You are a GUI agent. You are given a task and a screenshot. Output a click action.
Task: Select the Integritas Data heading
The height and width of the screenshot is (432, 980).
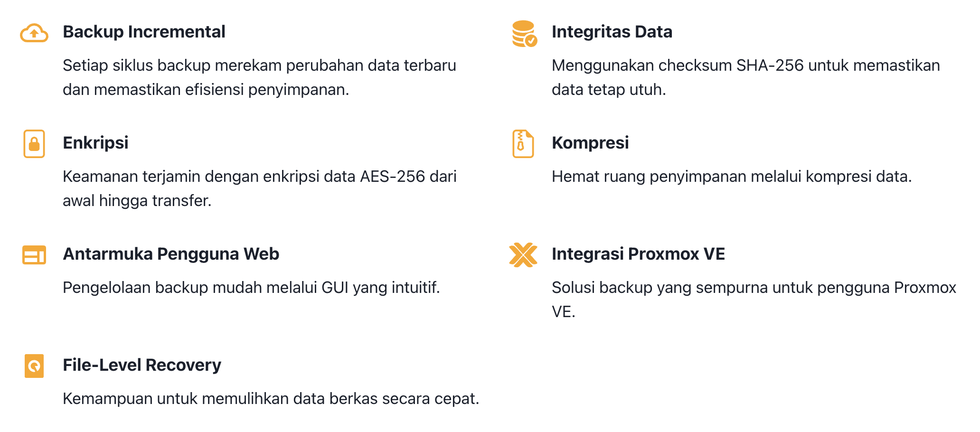612,32
